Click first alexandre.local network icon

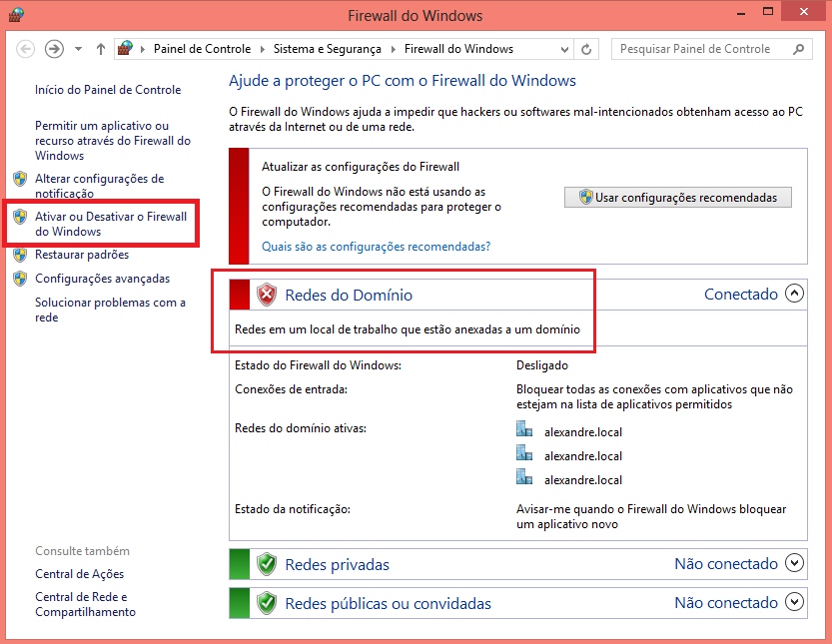524,428
